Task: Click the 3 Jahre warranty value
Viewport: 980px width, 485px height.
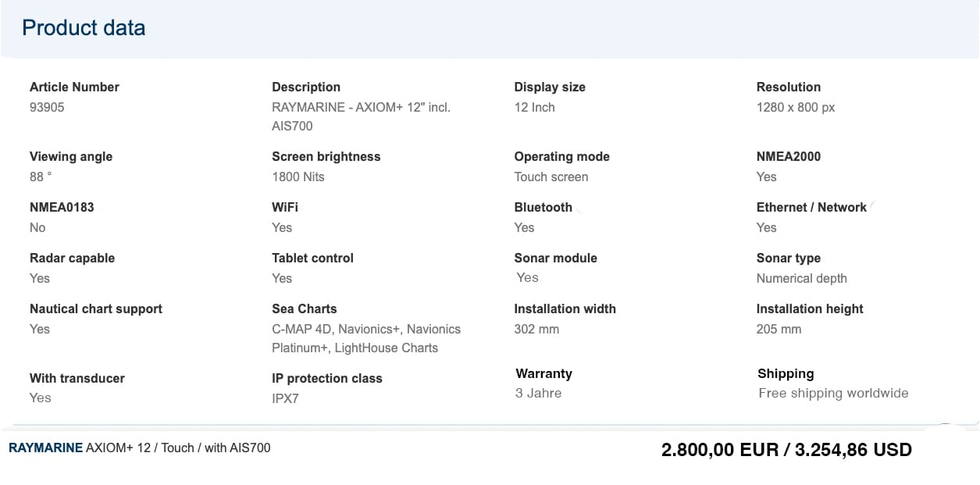Action: pos(538,393)
